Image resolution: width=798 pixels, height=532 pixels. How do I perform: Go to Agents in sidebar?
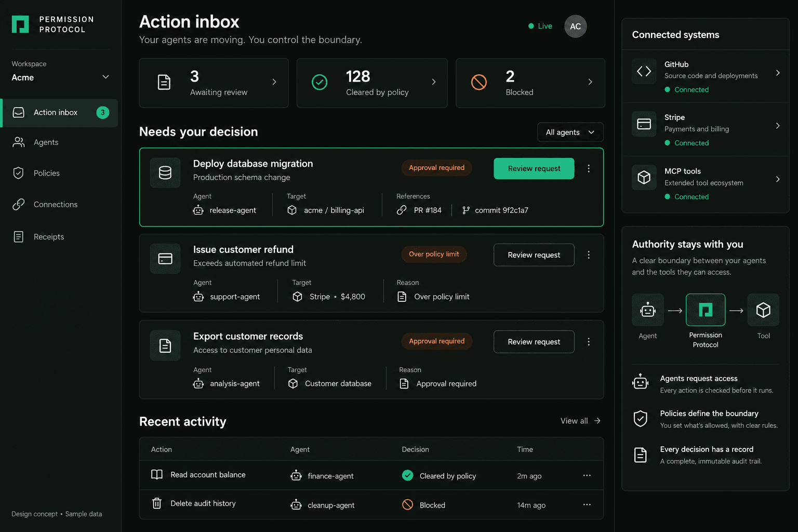tap(46, 142)
